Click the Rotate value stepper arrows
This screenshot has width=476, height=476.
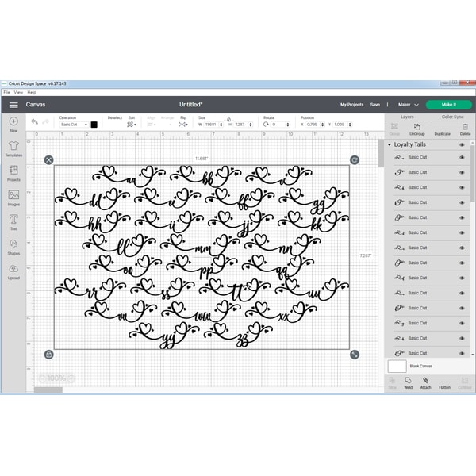pos(287,125)
